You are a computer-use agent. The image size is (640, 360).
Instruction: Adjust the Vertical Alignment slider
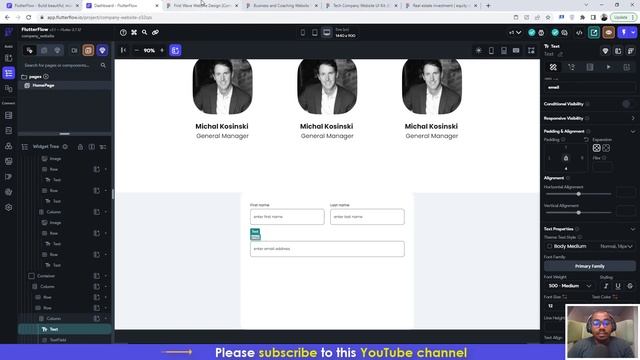[578, 213]
